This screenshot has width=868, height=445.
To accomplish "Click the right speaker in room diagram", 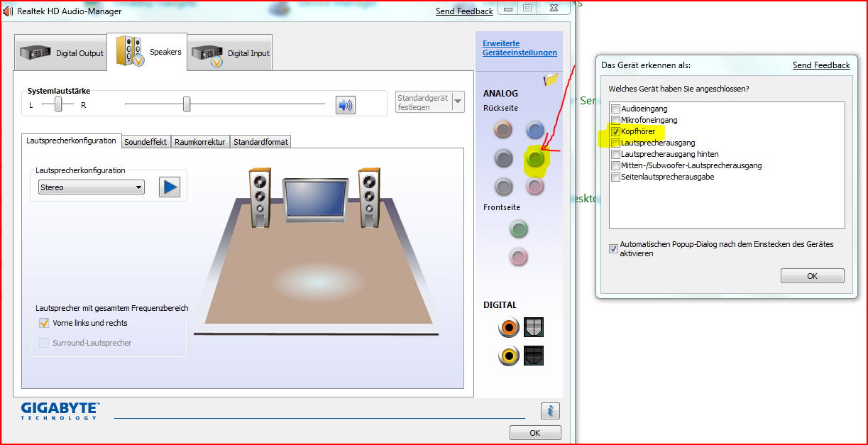I will click(370, 197).
